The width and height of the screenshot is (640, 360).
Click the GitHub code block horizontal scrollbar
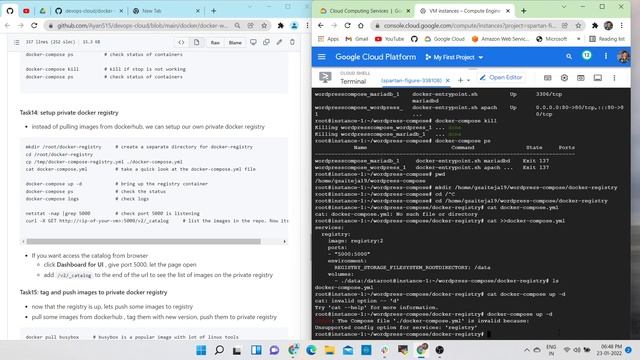coord(143,242)
